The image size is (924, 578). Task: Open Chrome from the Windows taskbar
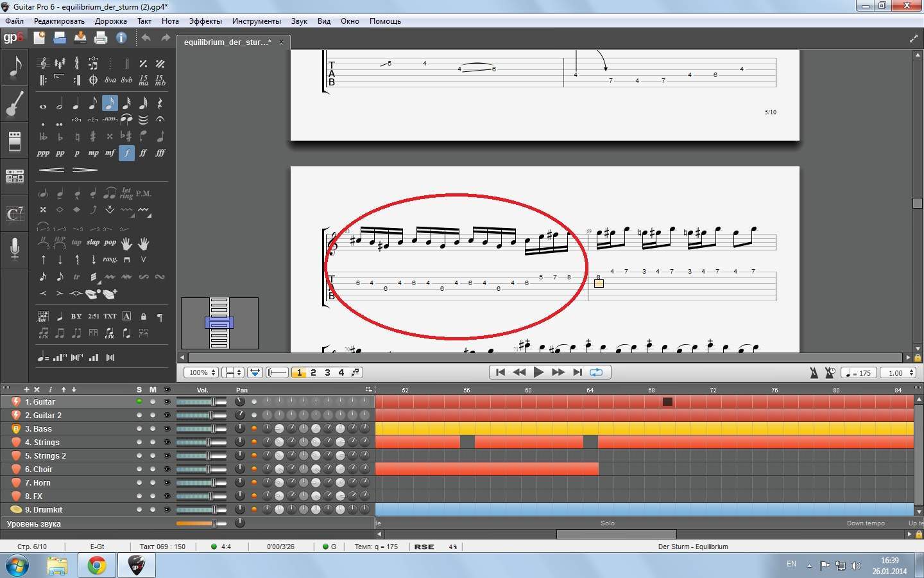tap(97, 565)
